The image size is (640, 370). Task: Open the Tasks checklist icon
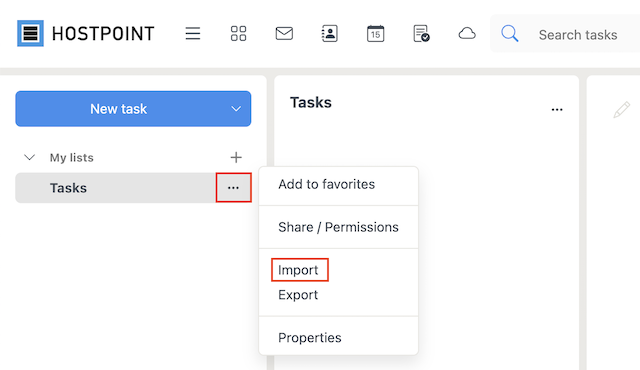pos(421,33)
